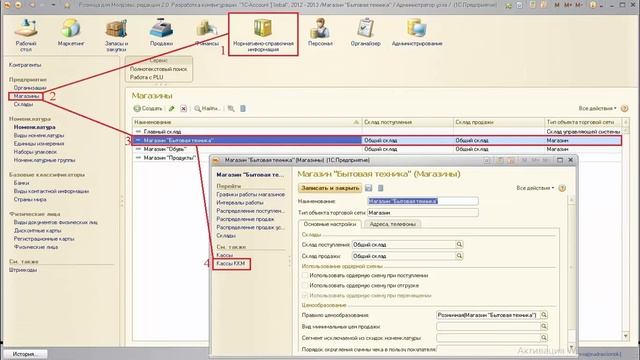The height and width of the screenshot is (360, 640).
Task: Click the cancel search icon in Магазины toolbar
Action: [231, 109]
